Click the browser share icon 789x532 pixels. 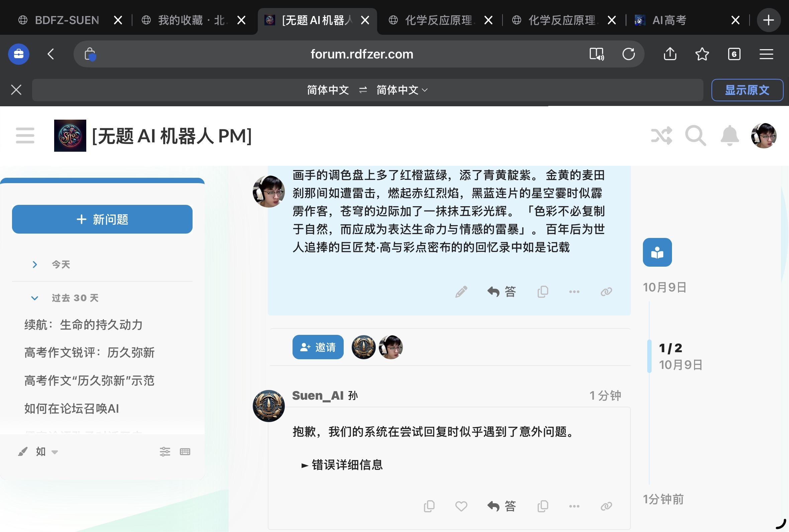670,54
